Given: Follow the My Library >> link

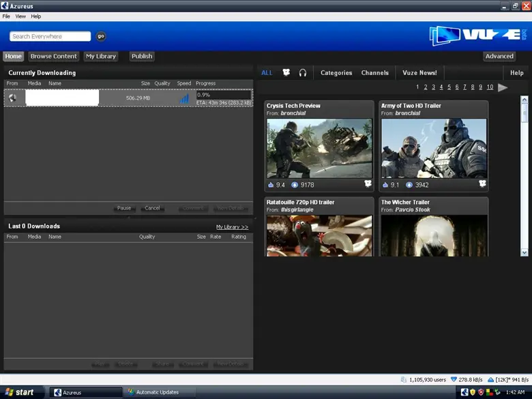Looking at the screenshot, I should click(232, 226).
